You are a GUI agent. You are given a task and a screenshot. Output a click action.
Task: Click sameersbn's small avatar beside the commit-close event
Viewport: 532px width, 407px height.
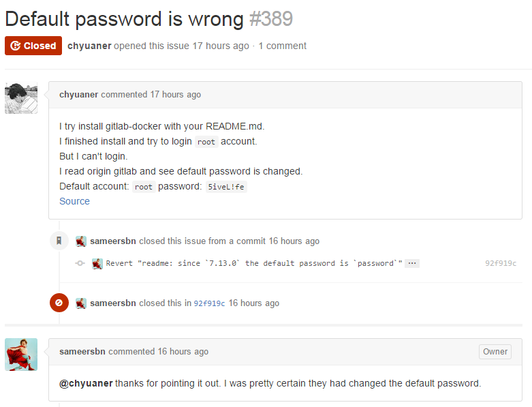[81, 241]
